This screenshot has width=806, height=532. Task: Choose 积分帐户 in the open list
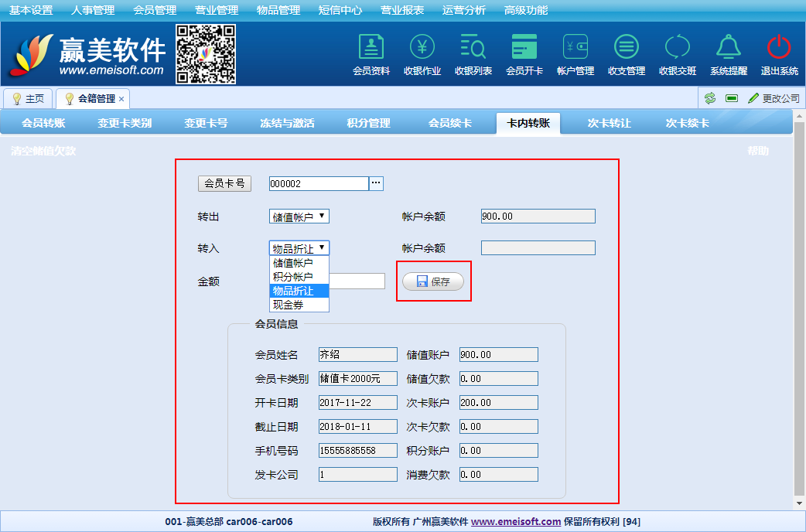pos(293,277)
